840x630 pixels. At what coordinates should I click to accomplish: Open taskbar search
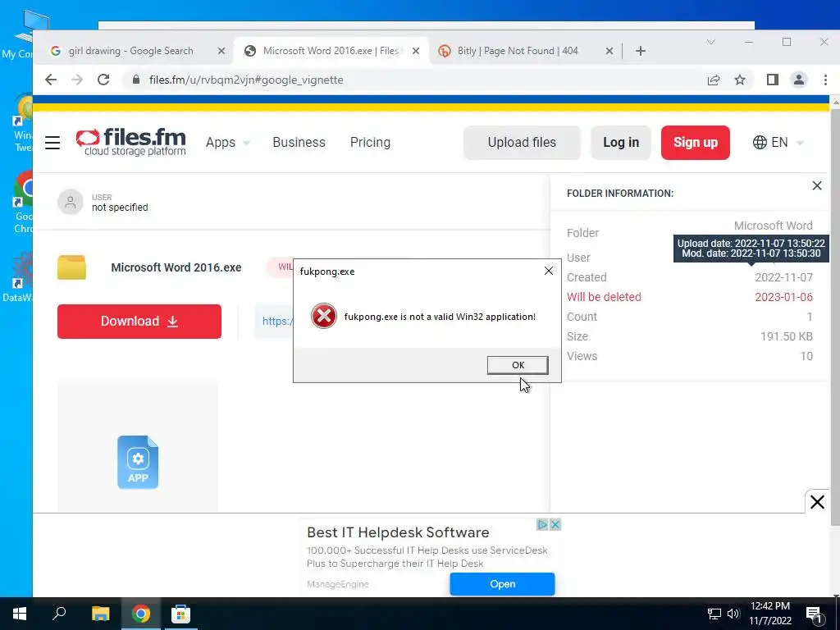[59, 614]
